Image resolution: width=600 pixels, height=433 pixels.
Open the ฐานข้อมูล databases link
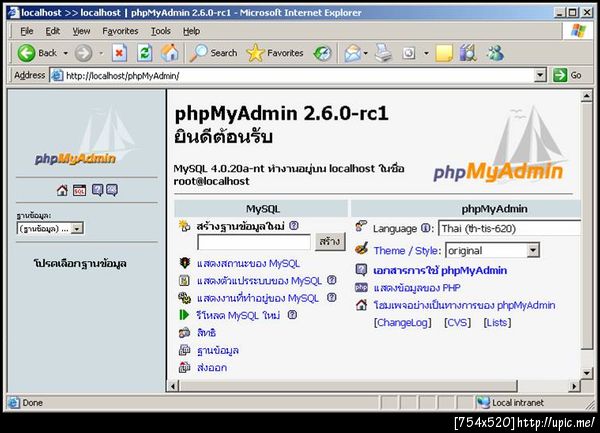pyautogui.click(x=218, y=350)
